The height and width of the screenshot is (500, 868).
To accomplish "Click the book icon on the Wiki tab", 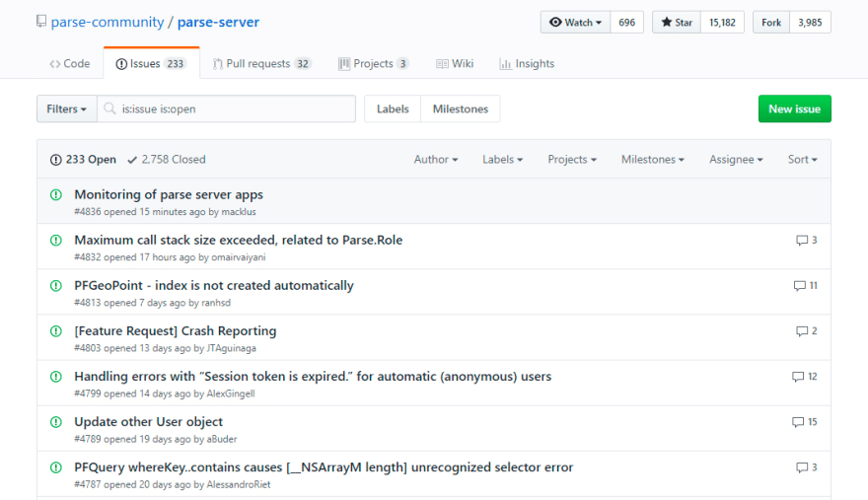I will click(442, 64).
